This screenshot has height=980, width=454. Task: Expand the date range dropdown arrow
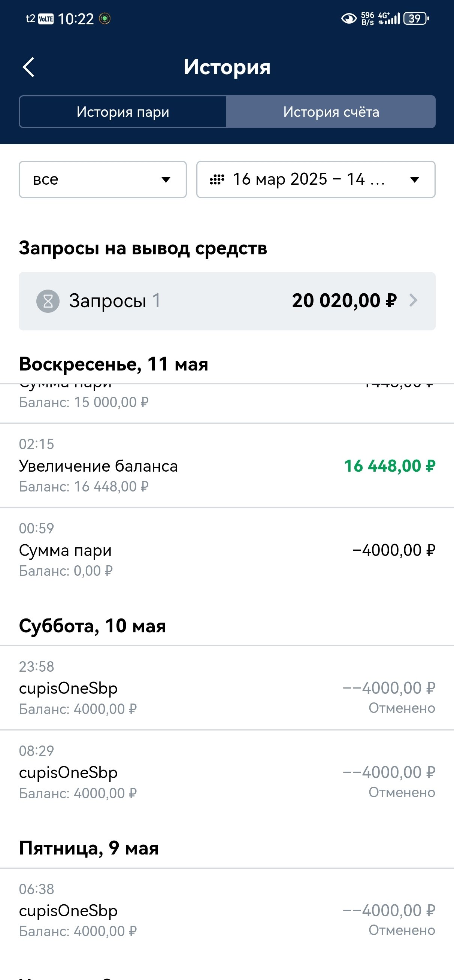pyautogui.click(x=414, y=179)
